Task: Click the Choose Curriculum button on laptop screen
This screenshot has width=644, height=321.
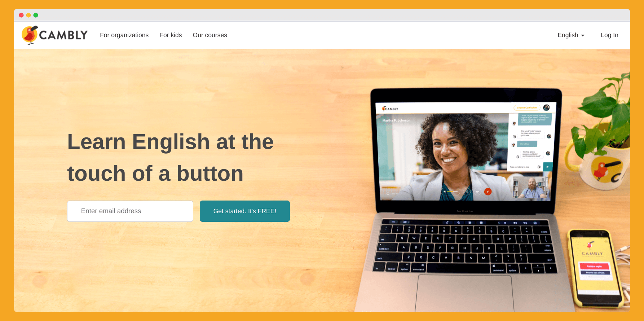Action: click(x=527, y=107)
